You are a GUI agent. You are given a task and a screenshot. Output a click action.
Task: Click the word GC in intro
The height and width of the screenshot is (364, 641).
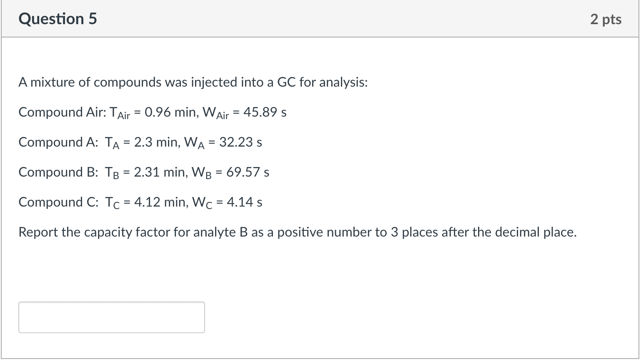click(286, 82)
